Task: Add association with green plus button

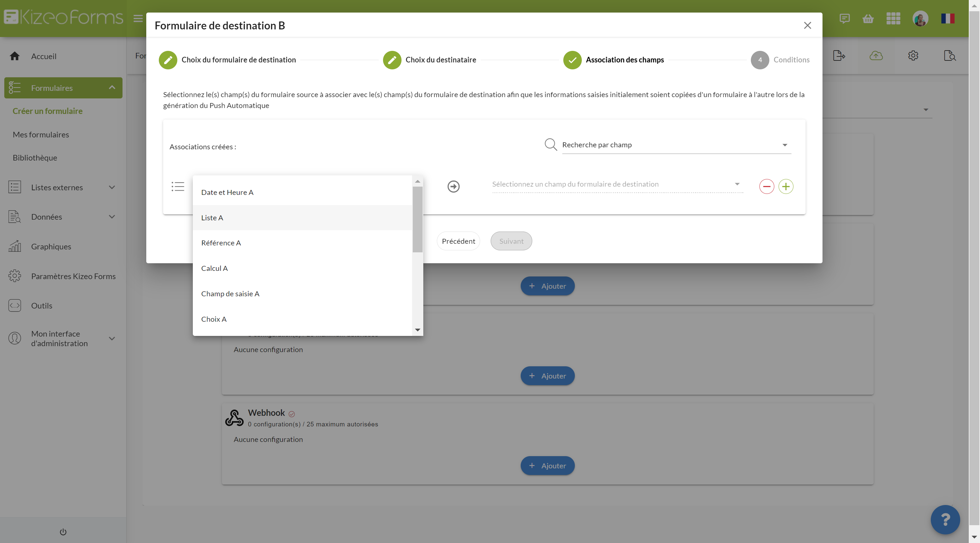Action: tap(786, 187)
